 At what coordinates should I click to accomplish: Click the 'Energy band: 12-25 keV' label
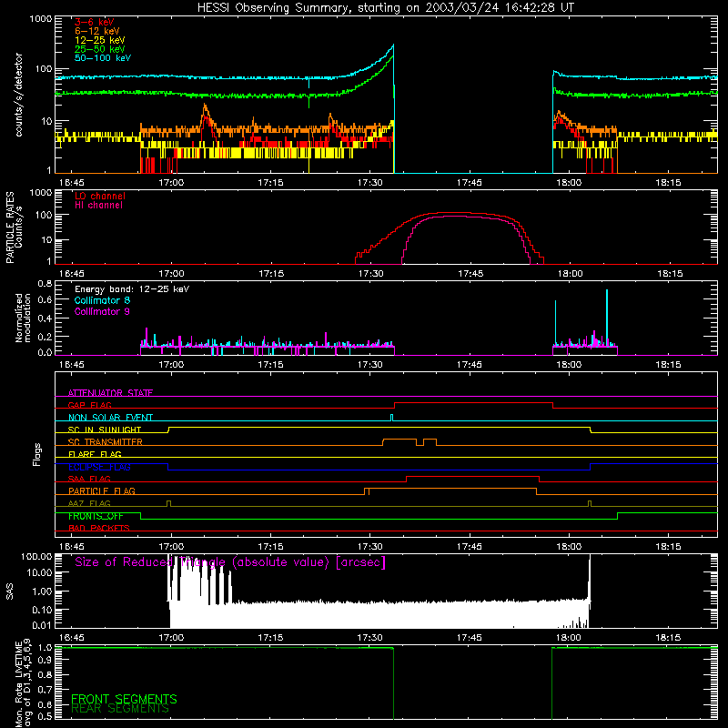[x=132, y=289]
